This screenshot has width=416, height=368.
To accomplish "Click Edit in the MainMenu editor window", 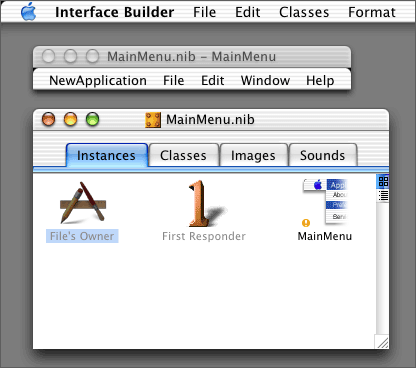I will coord(212,81).
